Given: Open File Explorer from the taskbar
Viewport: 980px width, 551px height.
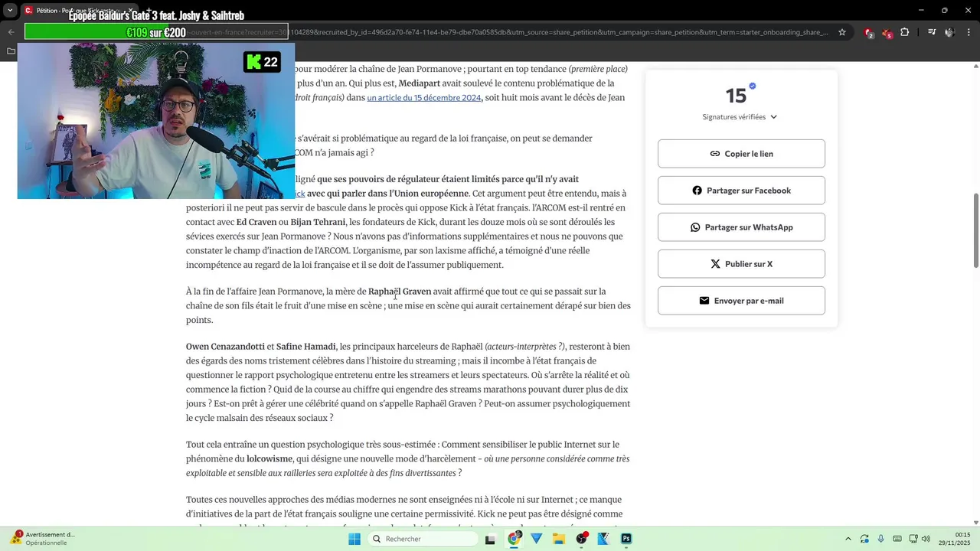Looking at the screenshot, I should coord(558,539).
